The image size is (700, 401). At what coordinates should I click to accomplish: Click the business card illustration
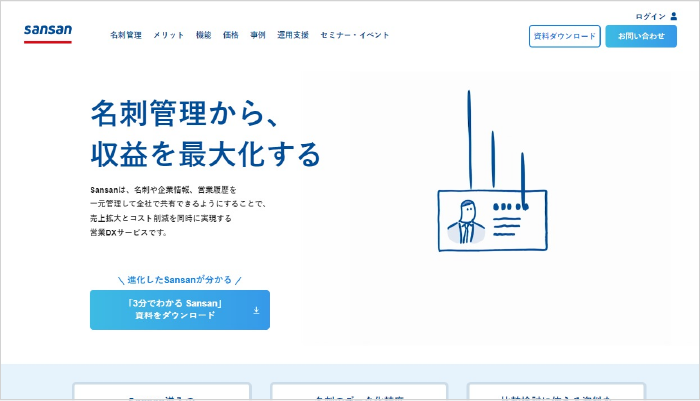point(492,220)
